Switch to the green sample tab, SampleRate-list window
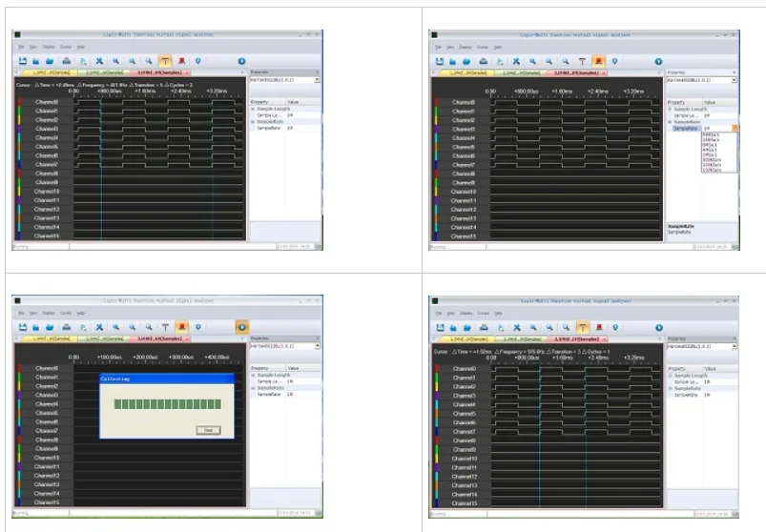This screenshot has width=766, height=532. (x=521, y=72)
